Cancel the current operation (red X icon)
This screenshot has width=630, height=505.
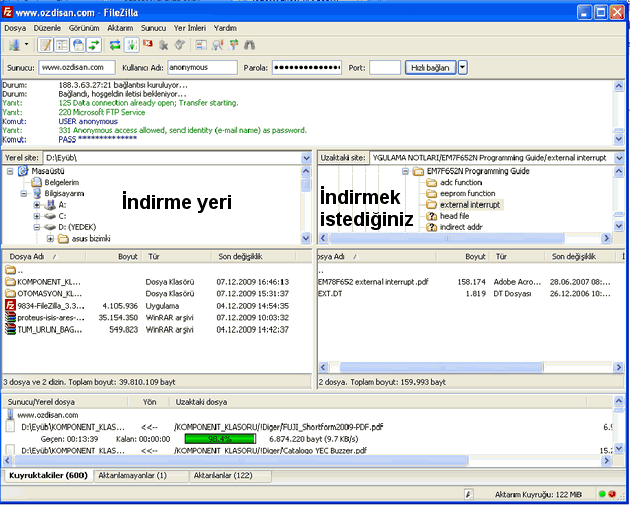(148, 45)
